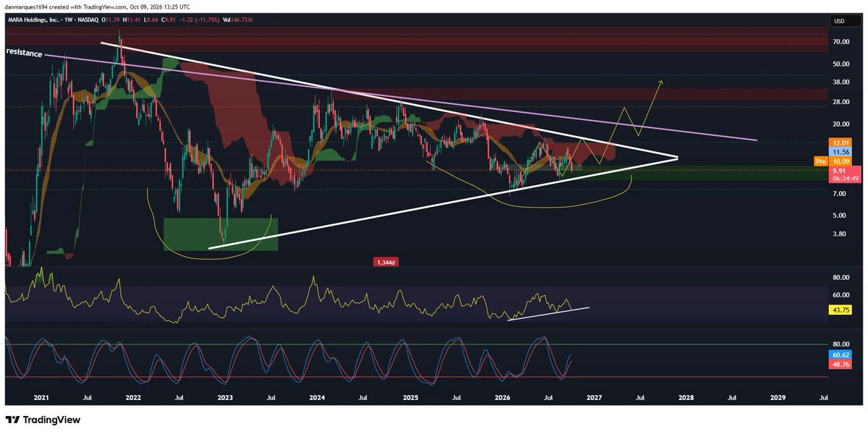Image resolution: width=868 pixels, height=434 pixels.
Task: Click the 3.80 price axis label
Action: point(839,234)
